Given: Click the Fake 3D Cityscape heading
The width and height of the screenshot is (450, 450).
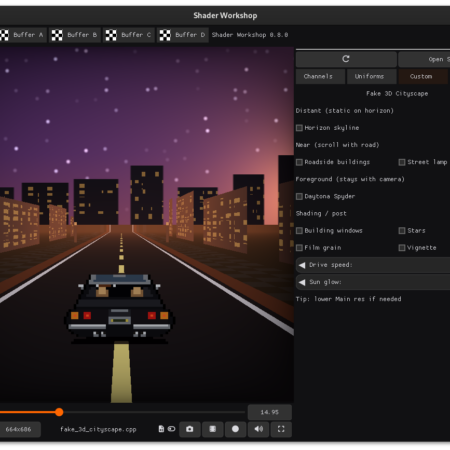Looking at the screenshot, I should pos(397,94).
